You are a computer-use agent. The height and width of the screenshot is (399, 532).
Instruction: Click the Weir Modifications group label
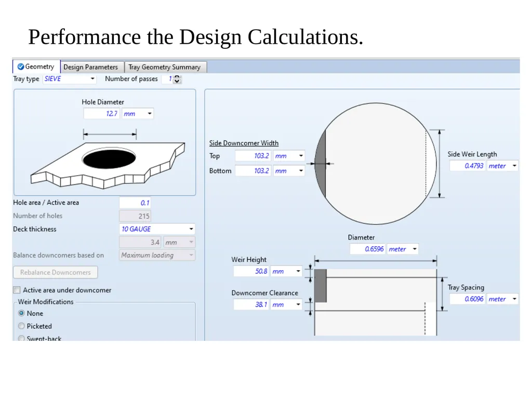(x=46, y=302)
